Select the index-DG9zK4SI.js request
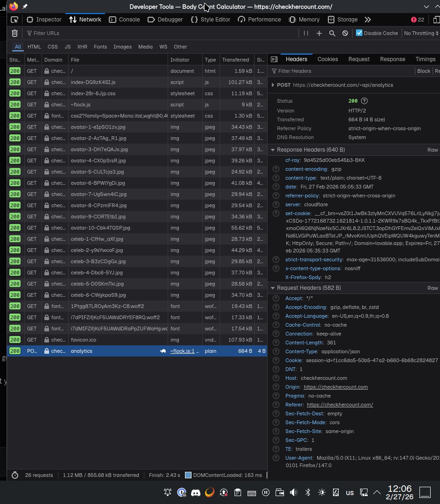 (137, 82)
